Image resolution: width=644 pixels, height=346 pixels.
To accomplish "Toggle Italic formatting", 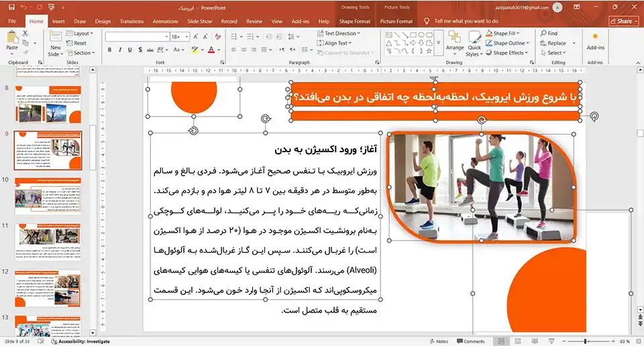I will (120, 50).
